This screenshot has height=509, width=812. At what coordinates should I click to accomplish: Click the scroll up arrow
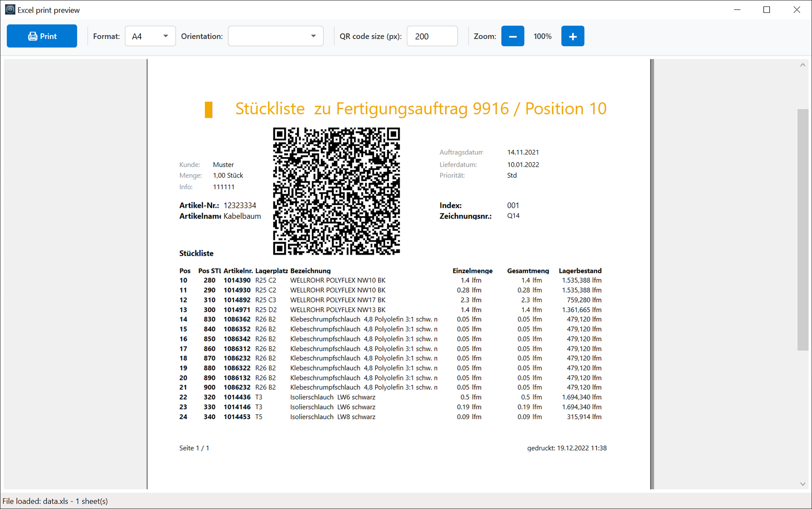click(x=803, y=65)
